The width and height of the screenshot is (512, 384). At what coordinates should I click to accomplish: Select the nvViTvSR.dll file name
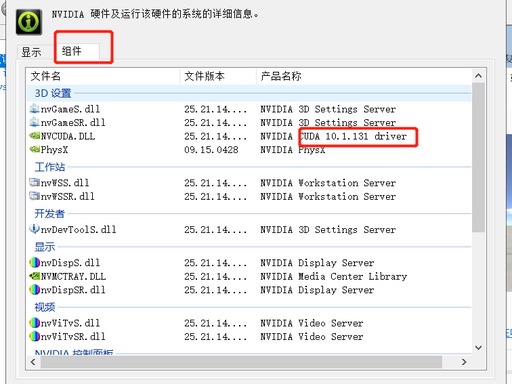[x=73, y=337]
